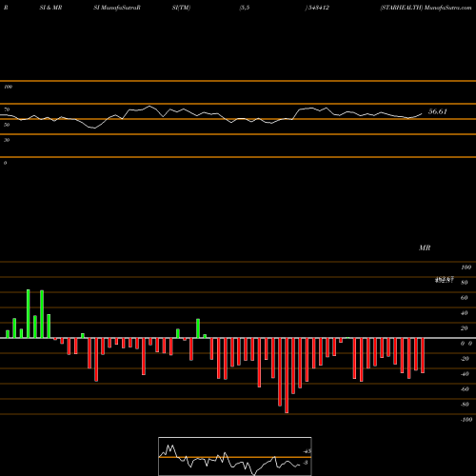Click the longest red histogram bar
The height and width of the screenshot is (476, 476).
tap(287, 375)
